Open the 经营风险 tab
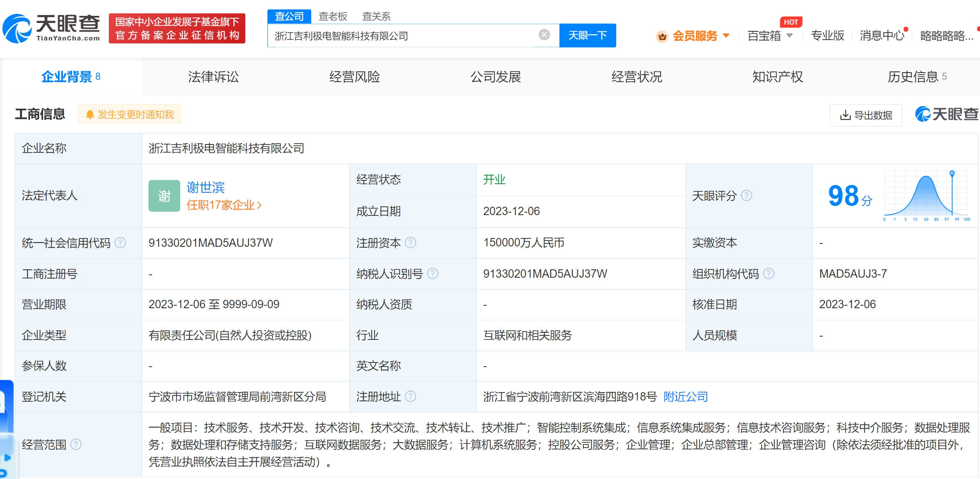 tap(354, 77)
